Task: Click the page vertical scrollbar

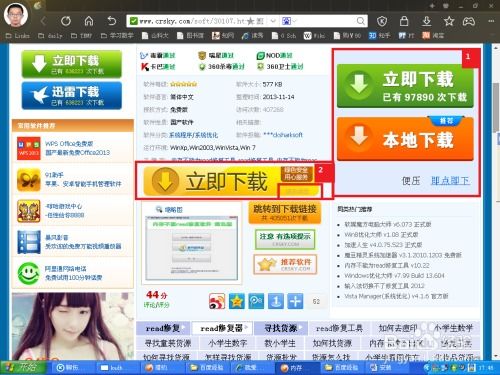Action: (x=496, y=107)
